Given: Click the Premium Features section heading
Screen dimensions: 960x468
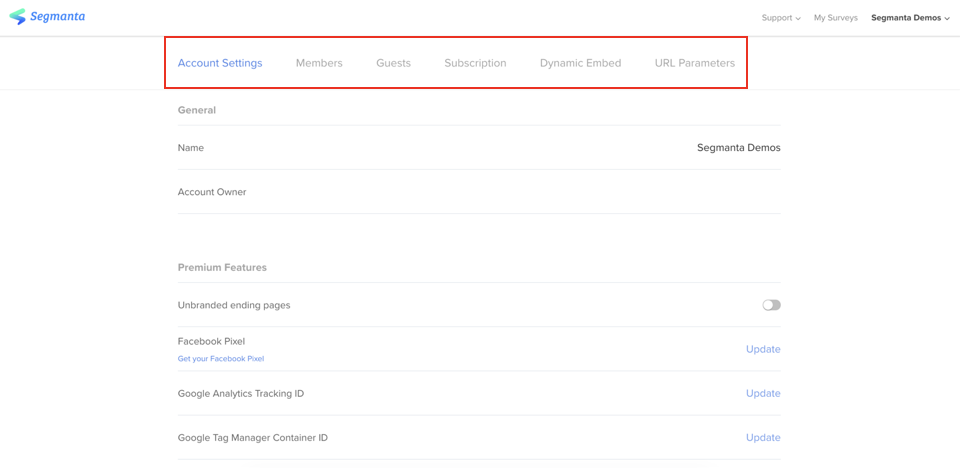Looking at the screenshot, I should [x=222, y=268].
